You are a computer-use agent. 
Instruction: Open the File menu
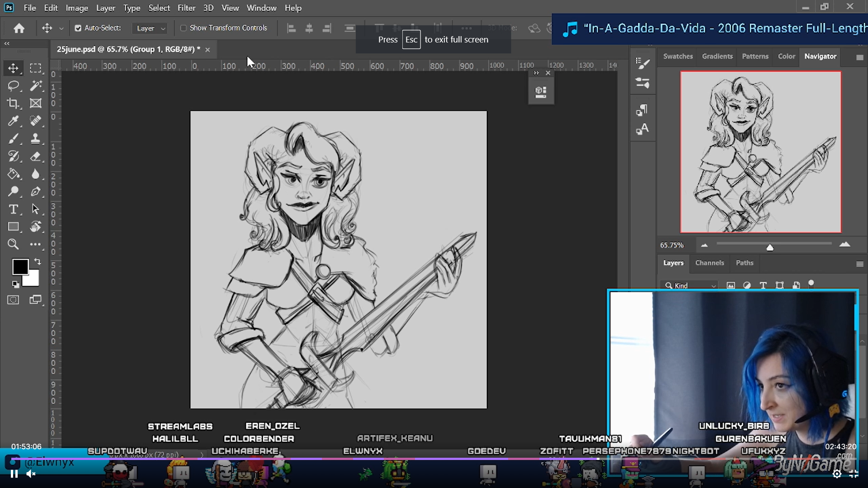[x=30, y=8]
